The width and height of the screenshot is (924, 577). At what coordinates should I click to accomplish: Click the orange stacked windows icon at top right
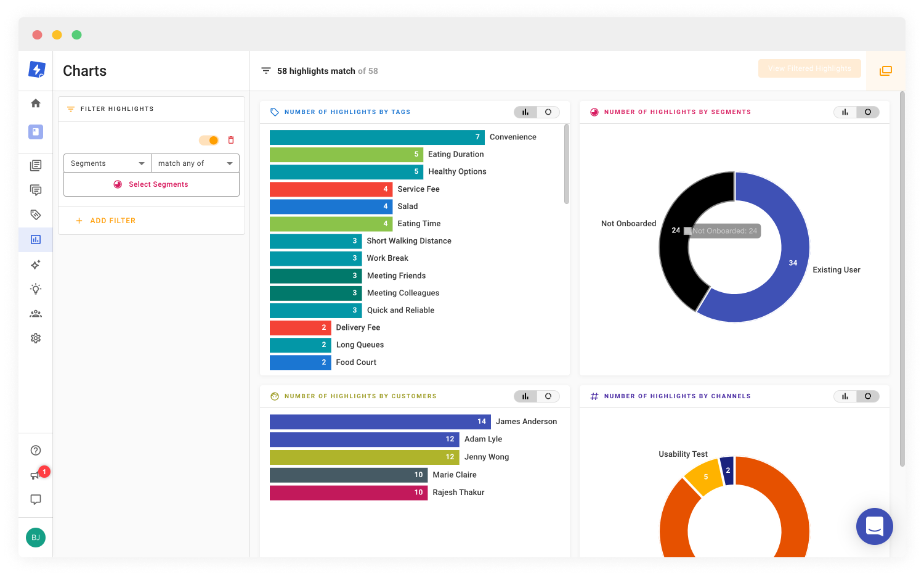coord(886,71)
